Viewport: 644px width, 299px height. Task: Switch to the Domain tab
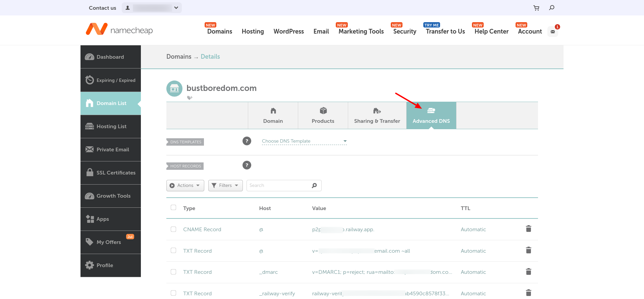[273, 115]
